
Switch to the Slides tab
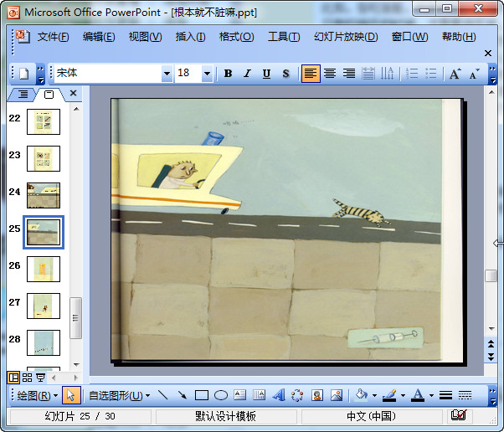coord(49,94)
